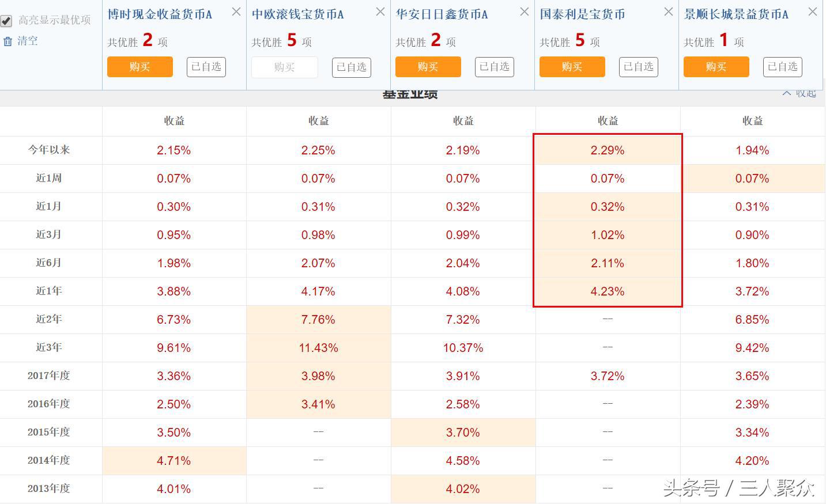Click the 3.41% 2016年度 value
The width and height of the screenshot is (826, 504).
pos(318,404)
